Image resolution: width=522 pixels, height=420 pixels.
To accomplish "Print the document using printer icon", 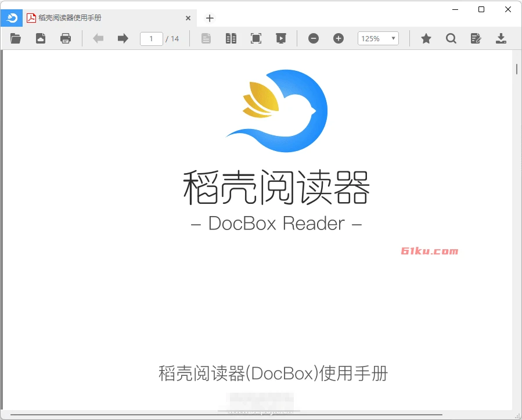I will (x=66, y=38).
